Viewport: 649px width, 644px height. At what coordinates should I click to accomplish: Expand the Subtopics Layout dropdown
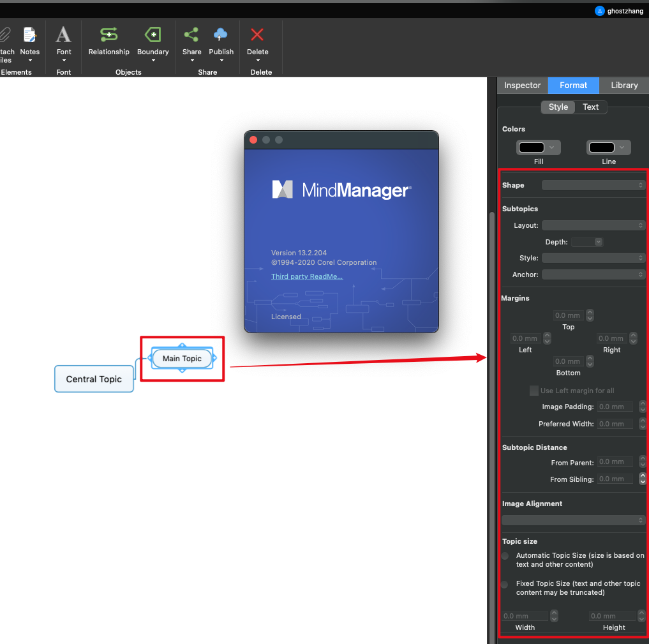[593, 225]
